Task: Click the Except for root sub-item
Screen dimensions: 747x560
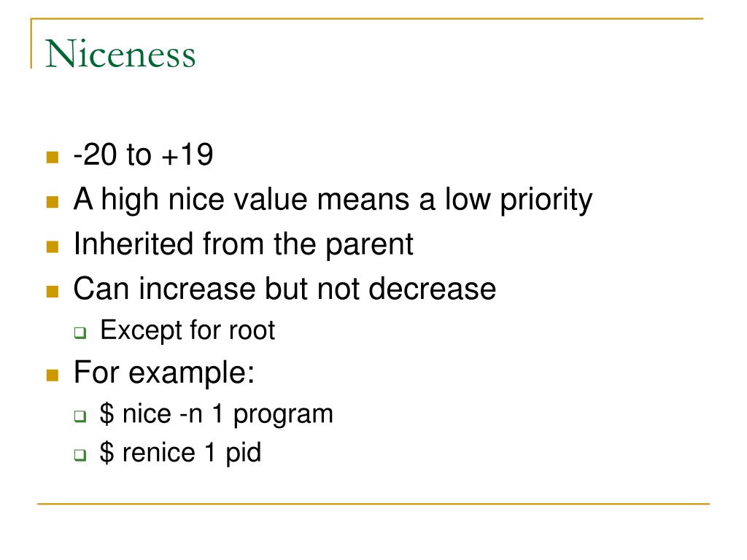Action: click(187, 330)
